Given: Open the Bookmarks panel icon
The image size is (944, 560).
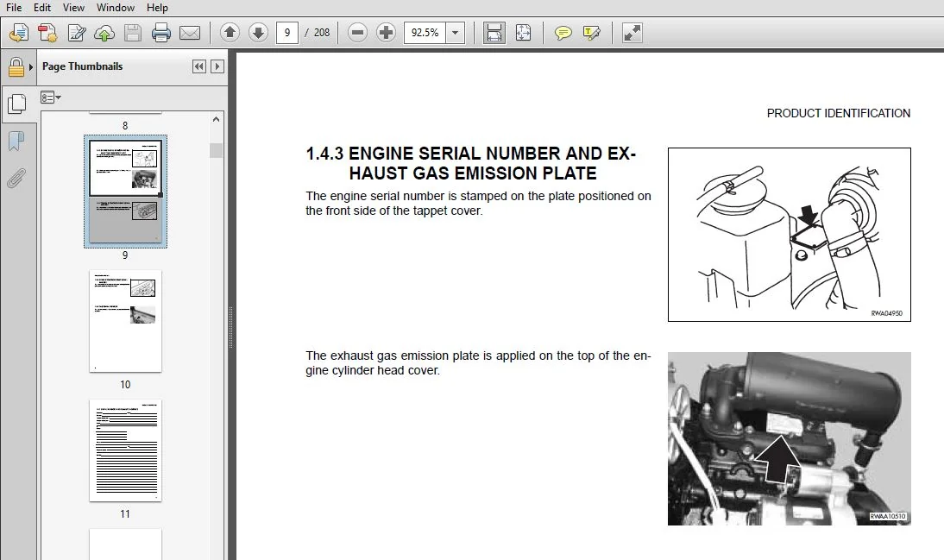Looking at the screenshot, I should (16, 142).
